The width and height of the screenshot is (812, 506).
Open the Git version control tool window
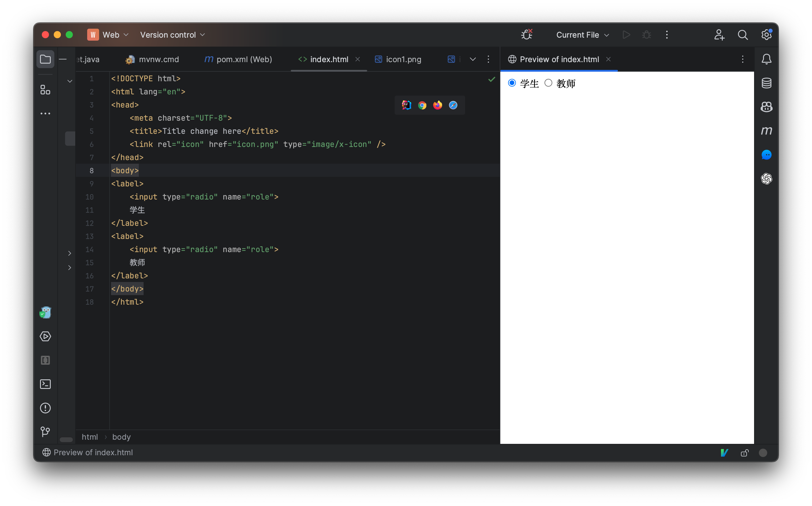[45, 432]
